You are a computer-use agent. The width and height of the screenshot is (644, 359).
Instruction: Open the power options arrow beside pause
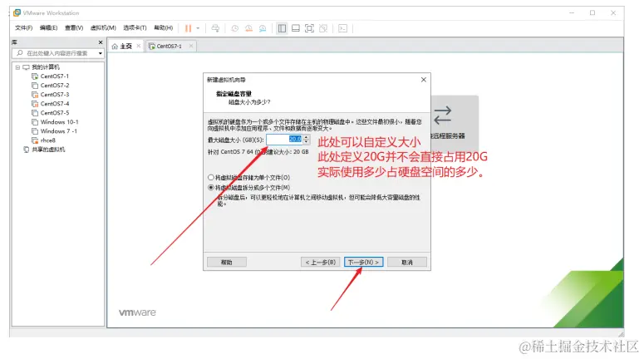[198, 28]
